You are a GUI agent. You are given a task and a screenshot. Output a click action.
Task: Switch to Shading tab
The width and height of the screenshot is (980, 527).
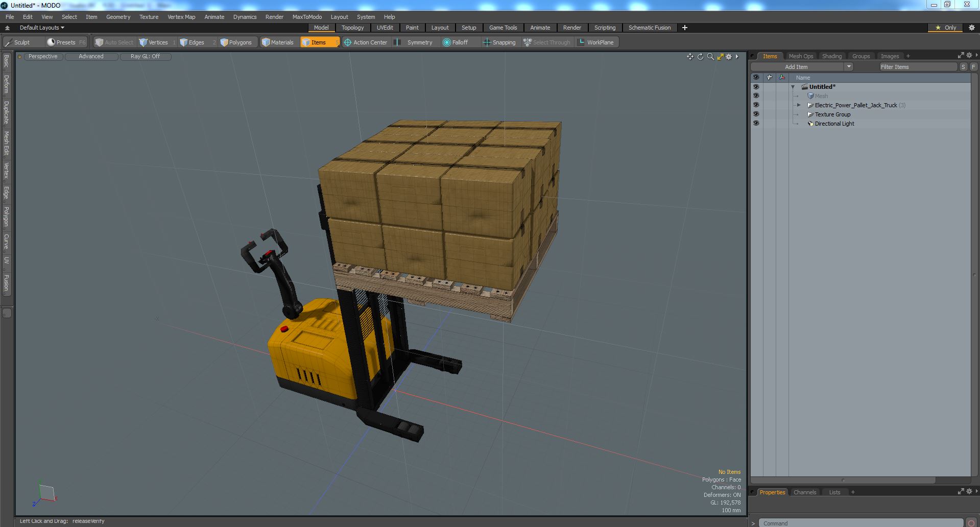(832, 56)
